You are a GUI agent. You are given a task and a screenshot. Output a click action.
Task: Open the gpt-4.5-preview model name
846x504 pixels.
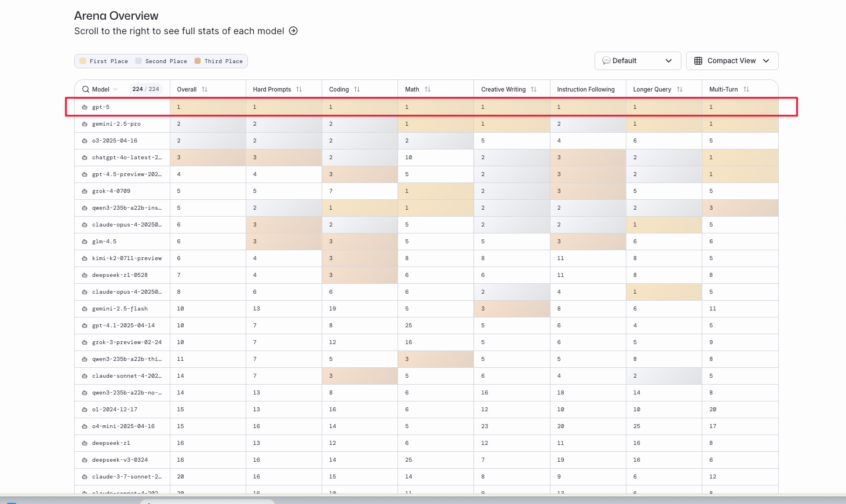coord(127,174)
